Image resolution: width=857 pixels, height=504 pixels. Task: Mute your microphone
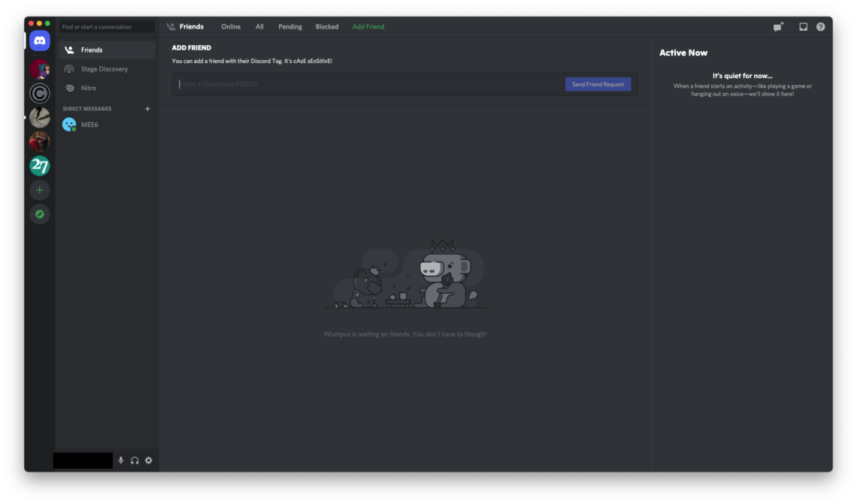point(120,460)
